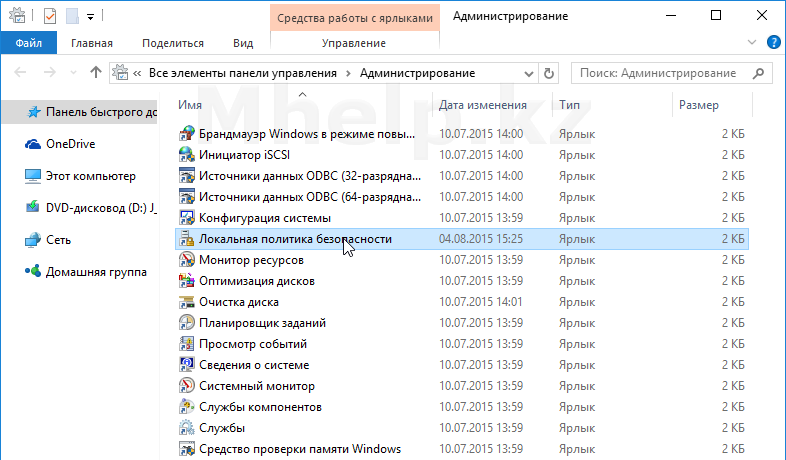Click the Администрирование breadcrumb segment
The width and height of the screenshot is (786, 460).
(417, 73)
